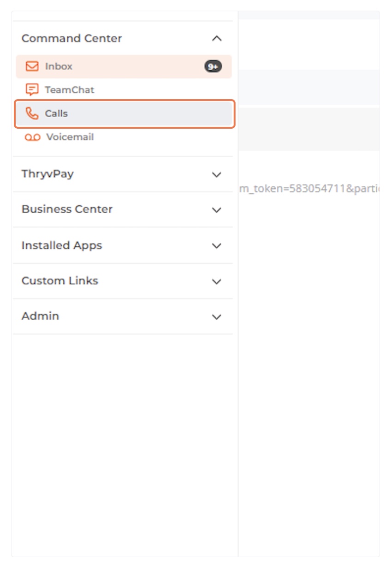Click the Installed Apps heading label

[62, 245]
